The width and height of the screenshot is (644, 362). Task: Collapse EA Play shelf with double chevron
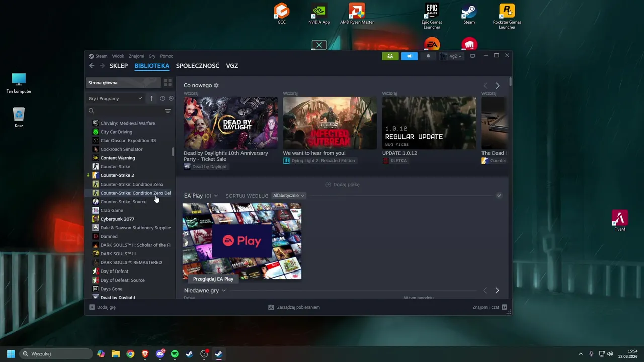pyautogui.click(x=499, y=196)
